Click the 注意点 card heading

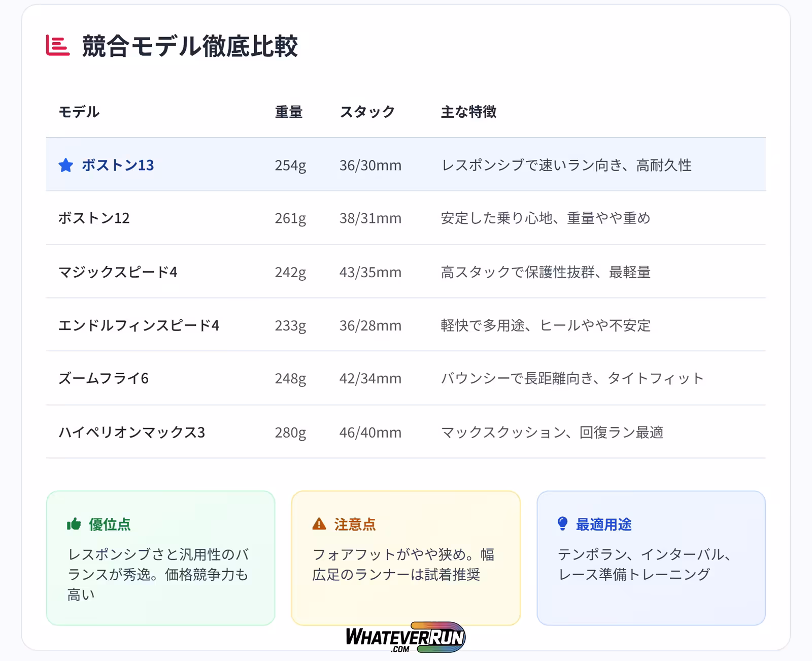pyautogui.click(x=355, y=524)
